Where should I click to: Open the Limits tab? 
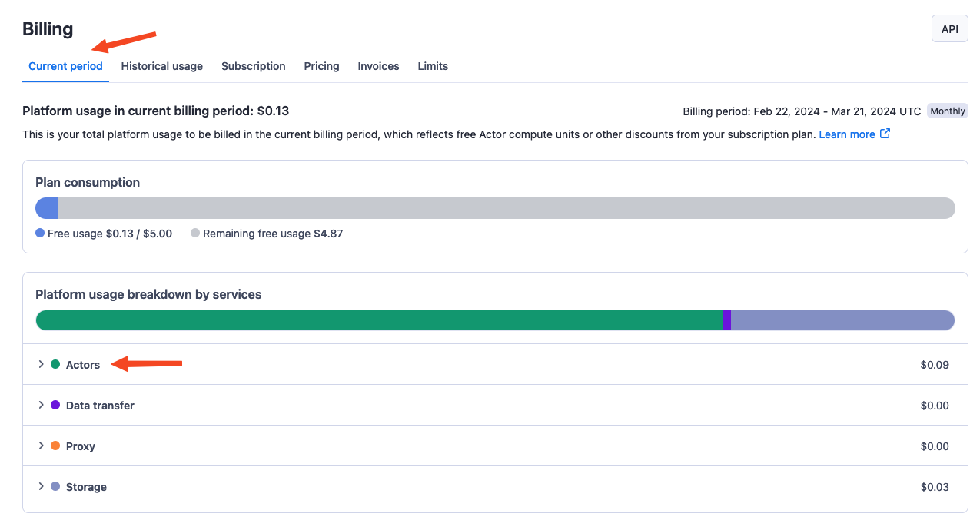click(432, 66)
